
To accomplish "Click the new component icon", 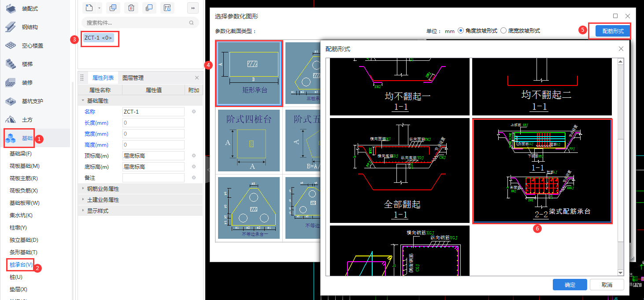I will tap(89, 7).
